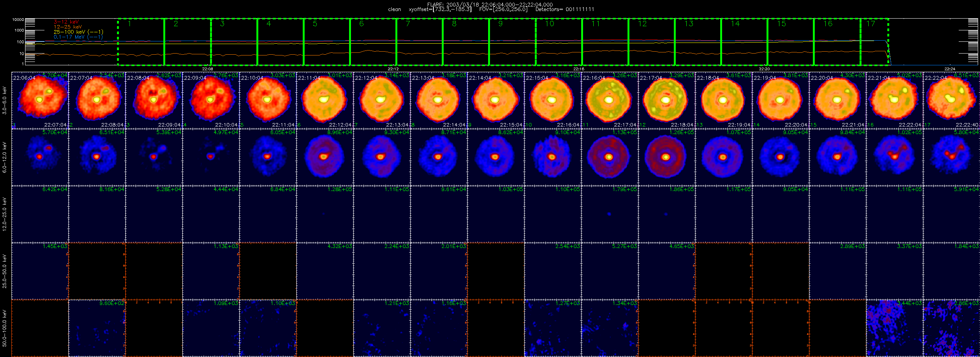Select time interval 10 in the lightcurve

click(x=559, y=42)
